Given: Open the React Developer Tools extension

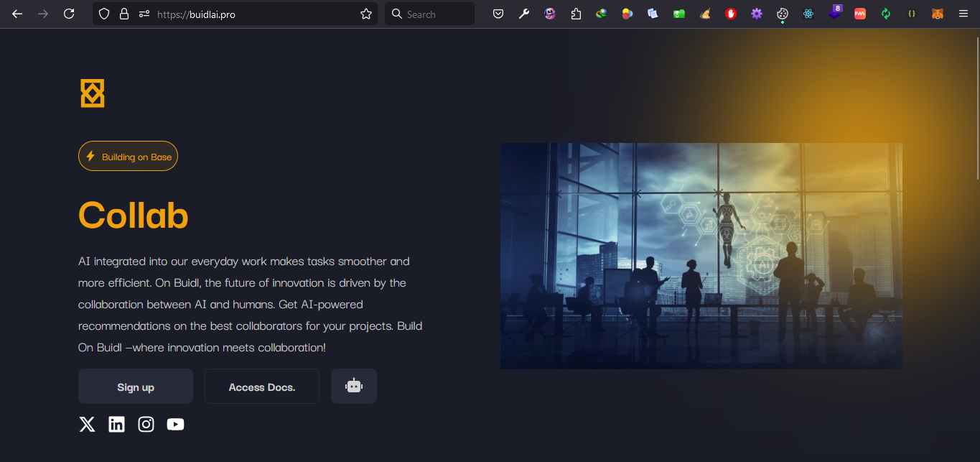Looking at the screenshot, I should click(808, 14).
